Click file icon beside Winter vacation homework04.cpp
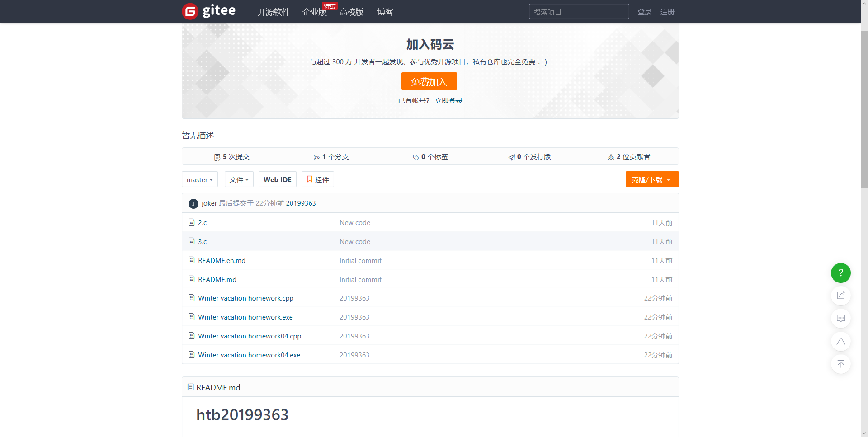Viewport: 868px width, 437px height. point(192,336)
